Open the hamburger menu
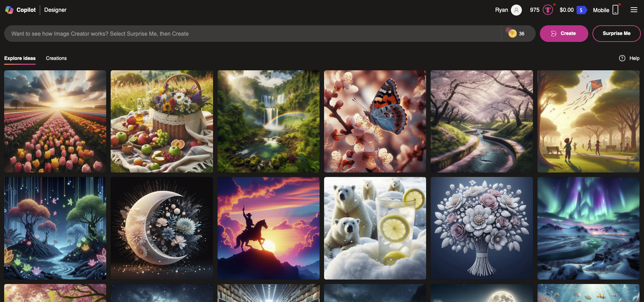This screenshot has width=644, height=302. (x=634, y=10)
